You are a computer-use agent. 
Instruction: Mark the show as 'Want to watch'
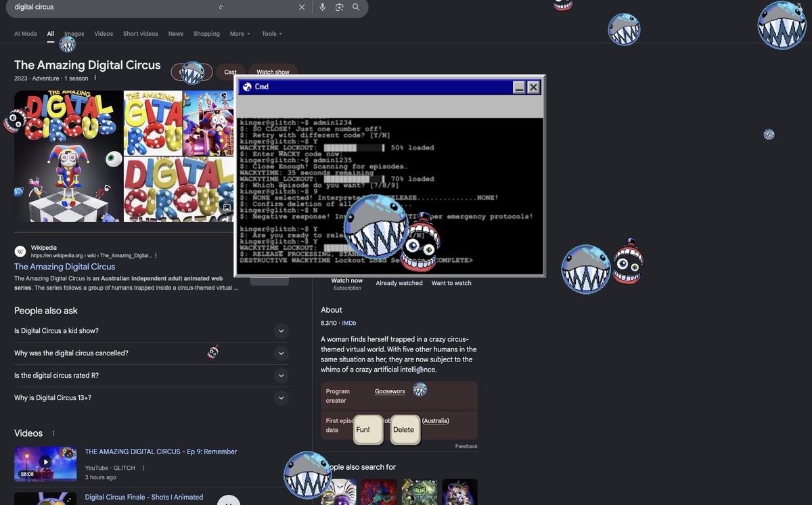tap(451, 283)
